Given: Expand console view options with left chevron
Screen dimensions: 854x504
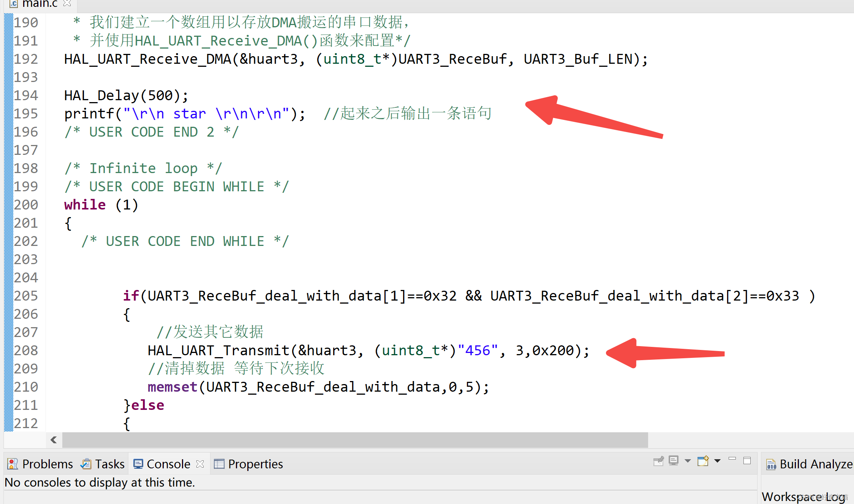Looking at the screenshot, I should coord(54,440).
